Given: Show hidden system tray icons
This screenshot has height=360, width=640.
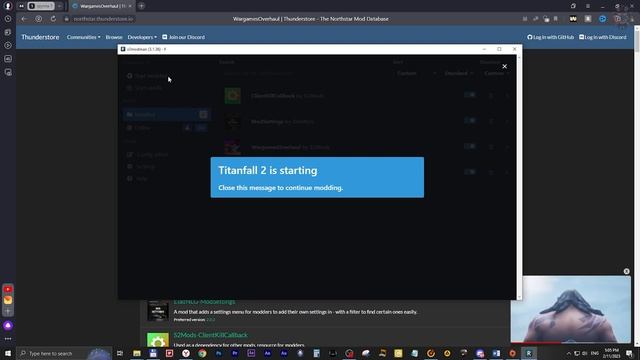Looking at the screenshot, I should [569, 353].
